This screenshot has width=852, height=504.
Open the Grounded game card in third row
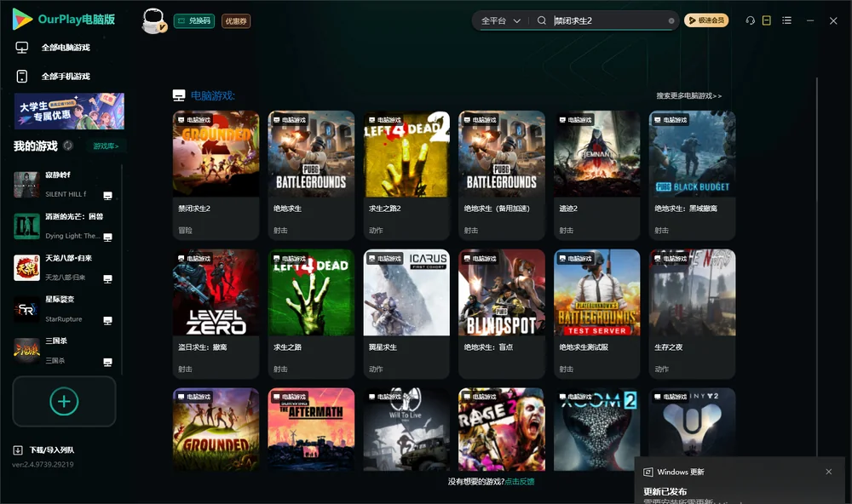[x=216, y=429]
